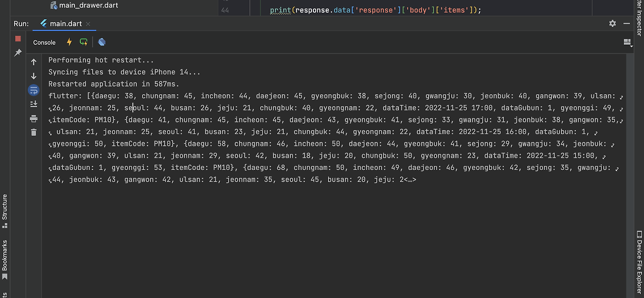This screenshot has width=644, height=298.
Task: Open the Bookmarks side panel
Action: [x=5, y=259]
